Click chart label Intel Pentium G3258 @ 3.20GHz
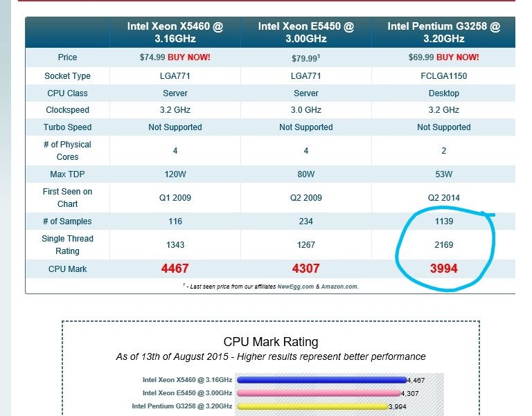 pyautogui.click(x=182, y=406)
